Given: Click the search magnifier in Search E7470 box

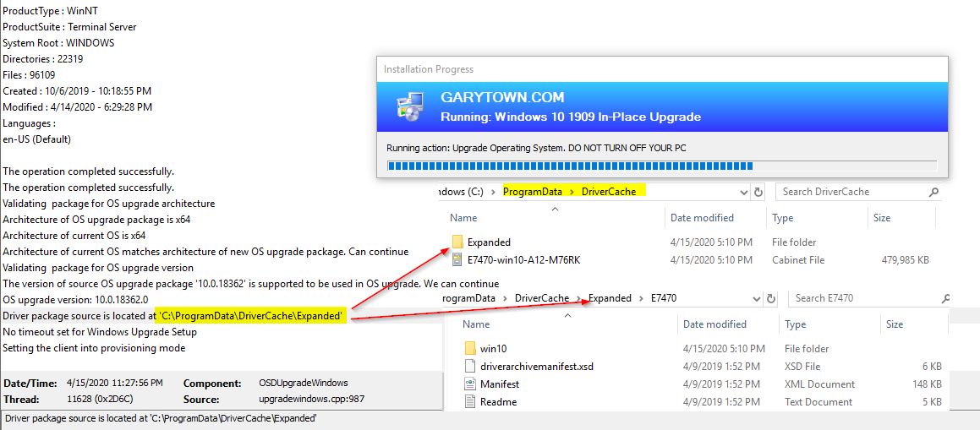Looking at the screenshot, I should 945,298.
